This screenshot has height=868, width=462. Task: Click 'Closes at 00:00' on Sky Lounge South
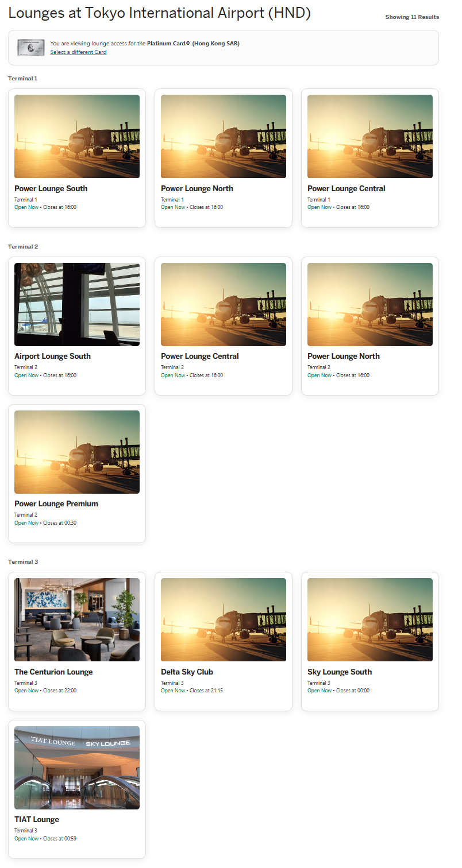click(x=353, y=691)
